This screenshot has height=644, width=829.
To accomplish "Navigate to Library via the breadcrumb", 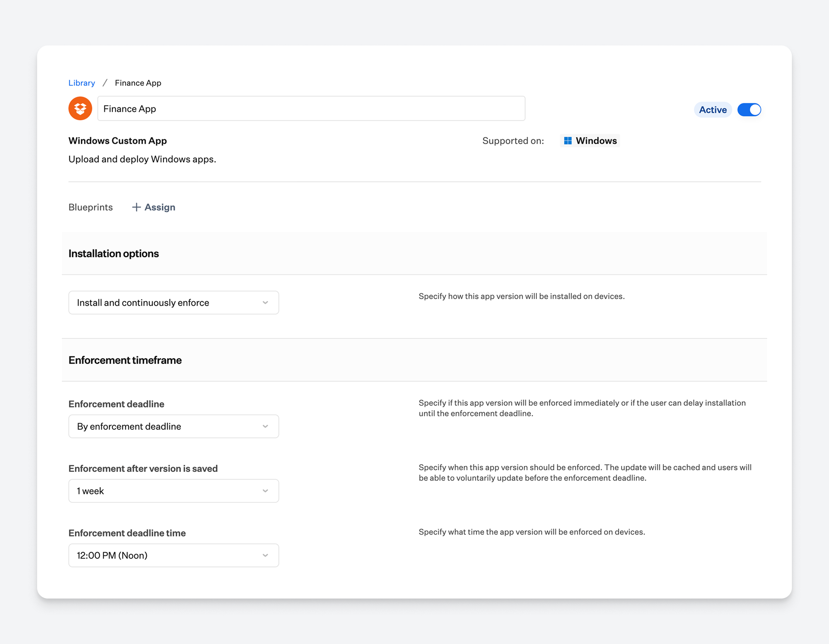I will pos(81,83).
